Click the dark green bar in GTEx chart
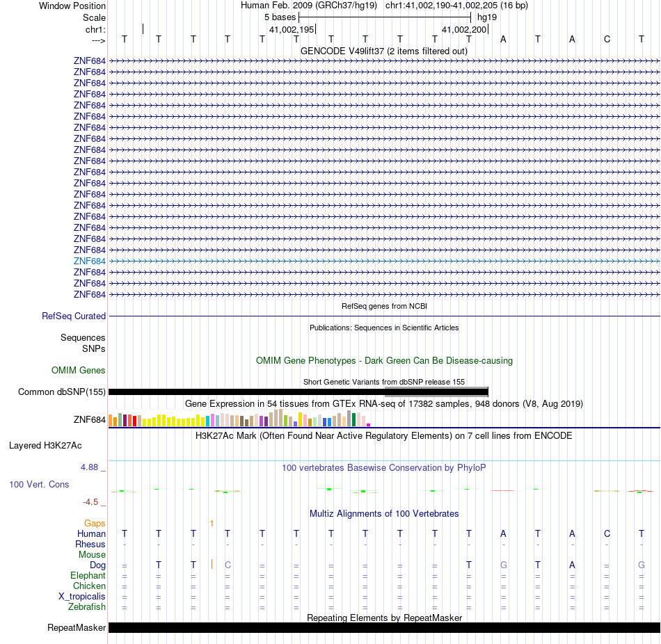Viewport: 661px width, 644px height. pyautogui.click(x=354, y=420)
